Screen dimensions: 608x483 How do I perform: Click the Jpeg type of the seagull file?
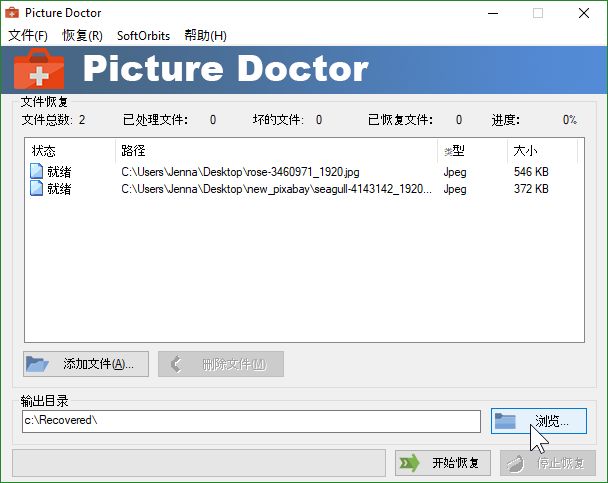455,189
